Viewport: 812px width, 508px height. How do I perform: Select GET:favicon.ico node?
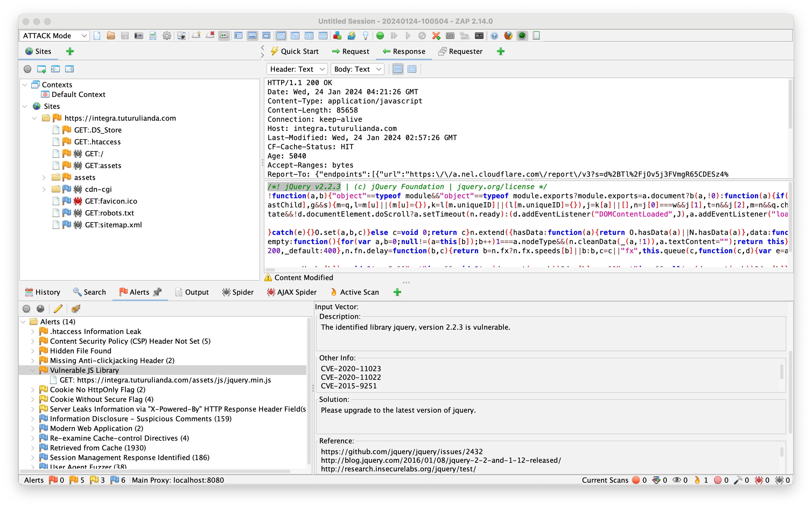click(x=111, y=201)
